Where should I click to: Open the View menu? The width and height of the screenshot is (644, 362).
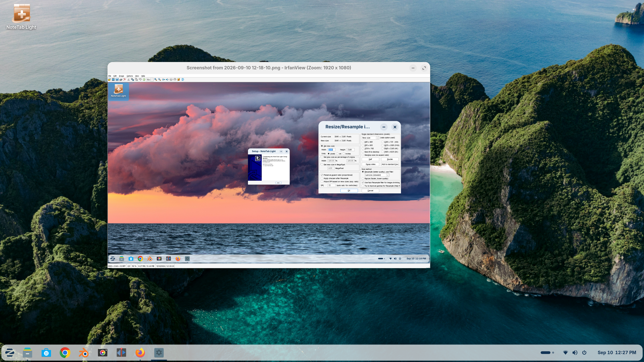(137, 76)
